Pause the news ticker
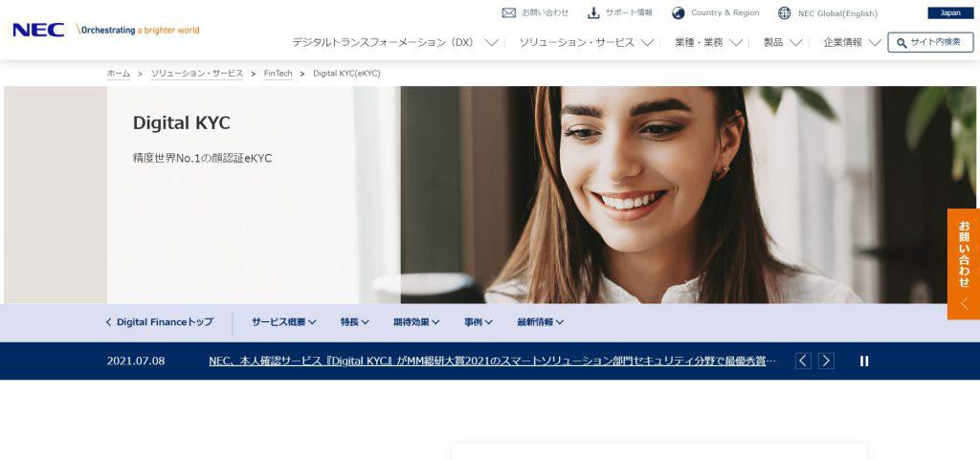The height and width of the screenshot is (460, 980). (864, 361)
